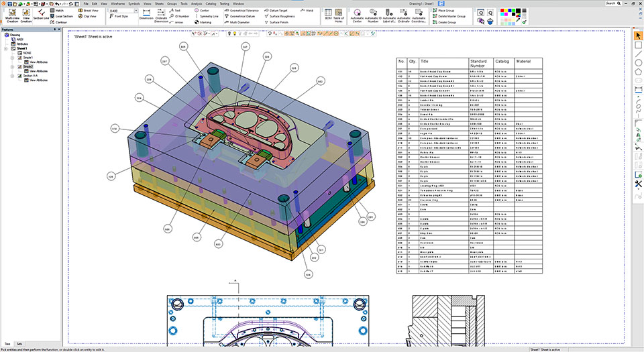The width and height of the screenshot is (644, 352).
Task: Activate the Break View tool
Action: 88,10
